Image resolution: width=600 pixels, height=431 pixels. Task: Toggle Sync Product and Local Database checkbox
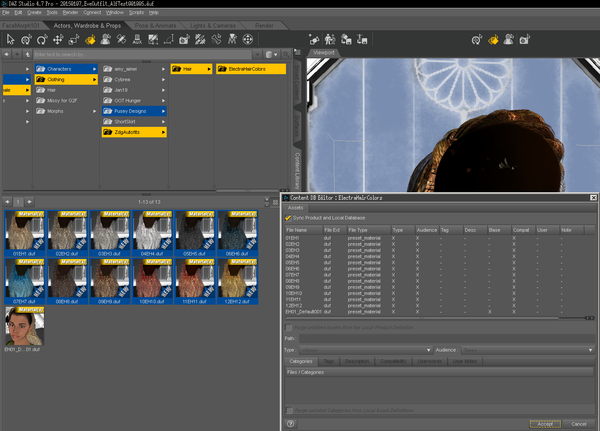point(289,216)
